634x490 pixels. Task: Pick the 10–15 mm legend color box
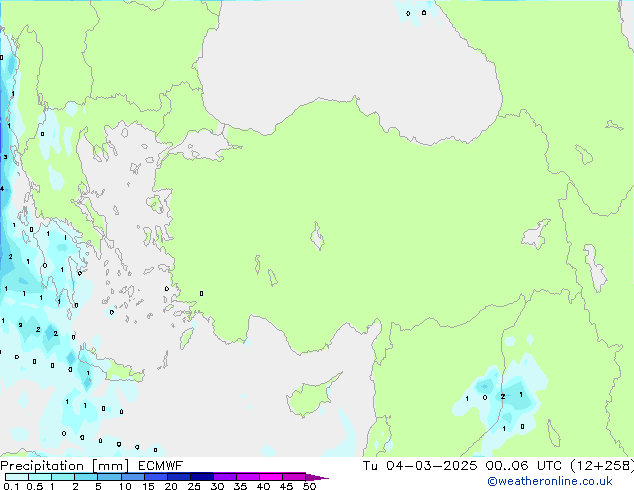coord(132,477)
